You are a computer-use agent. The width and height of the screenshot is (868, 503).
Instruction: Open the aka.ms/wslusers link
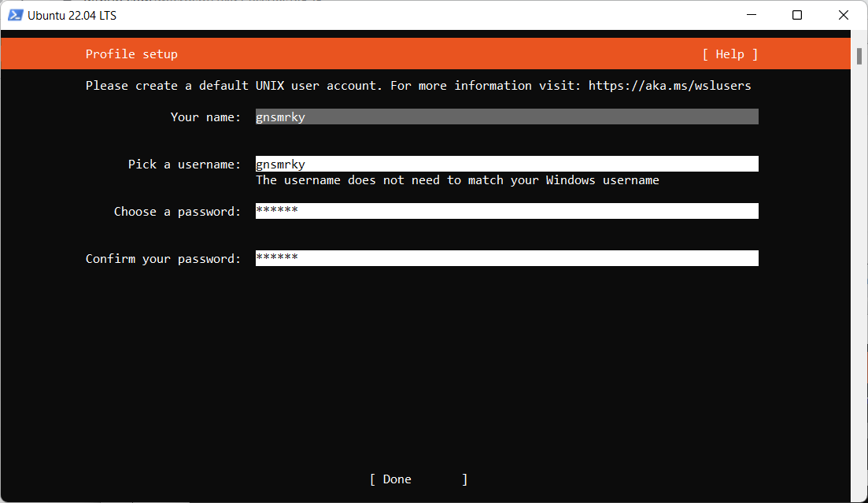[x=669, y=85]
